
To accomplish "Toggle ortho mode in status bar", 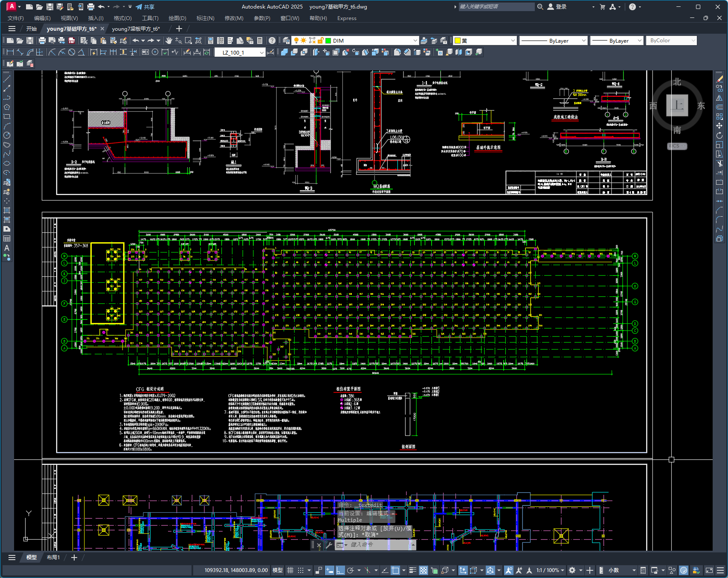I will 340,570.
